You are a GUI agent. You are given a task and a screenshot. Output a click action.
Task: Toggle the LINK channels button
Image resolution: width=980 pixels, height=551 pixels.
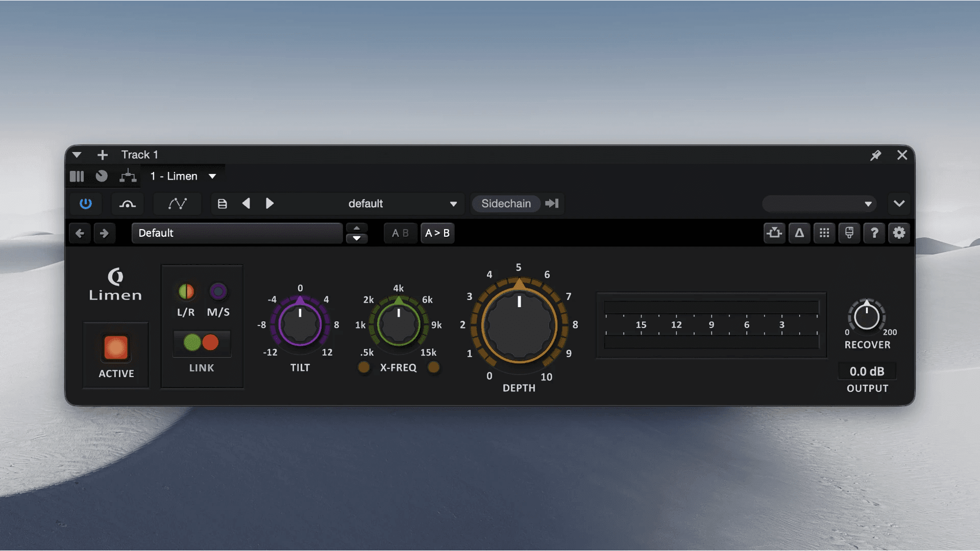[x=202, y=343]
